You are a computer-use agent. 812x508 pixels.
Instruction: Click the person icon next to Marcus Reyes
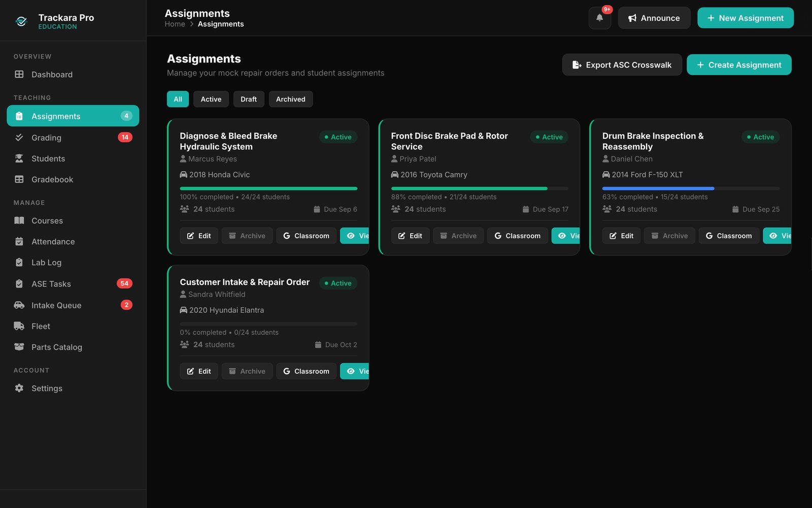(183, 159)
